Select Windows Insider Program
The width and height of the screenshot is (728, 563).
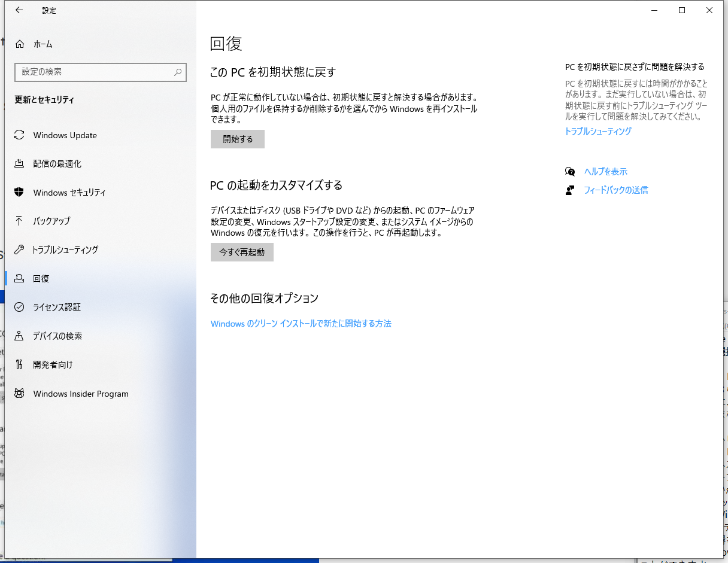click(80, 393)
